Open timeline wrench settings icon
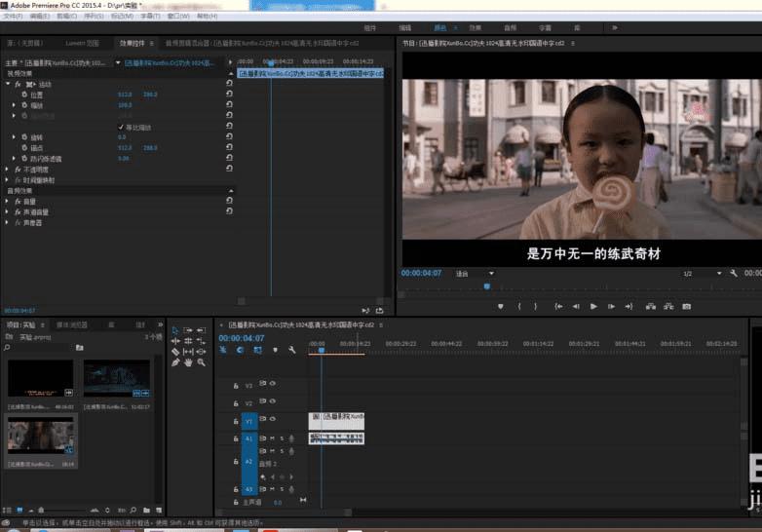This screenshot has width=762, height=532. point(290,350)
